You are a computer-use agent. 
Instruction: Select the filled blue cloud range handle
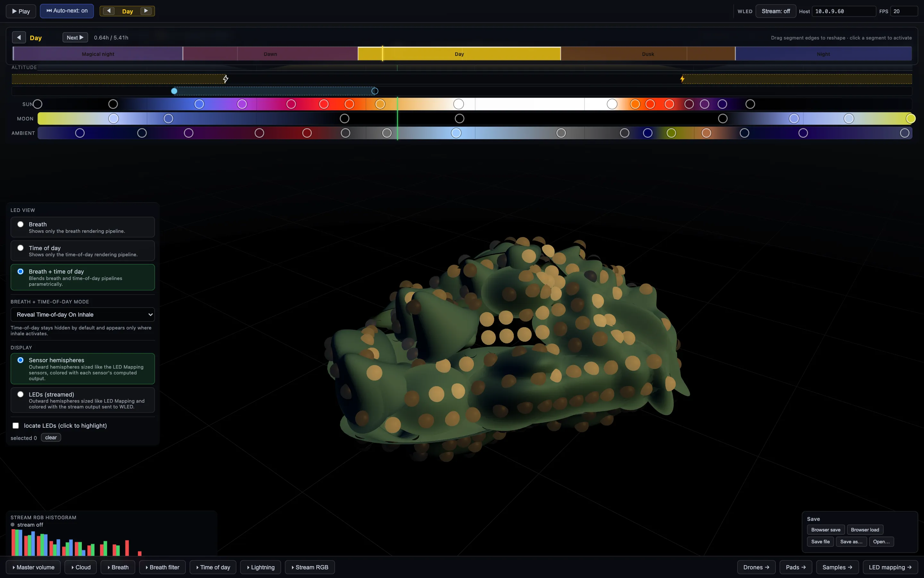coord(174,91)
